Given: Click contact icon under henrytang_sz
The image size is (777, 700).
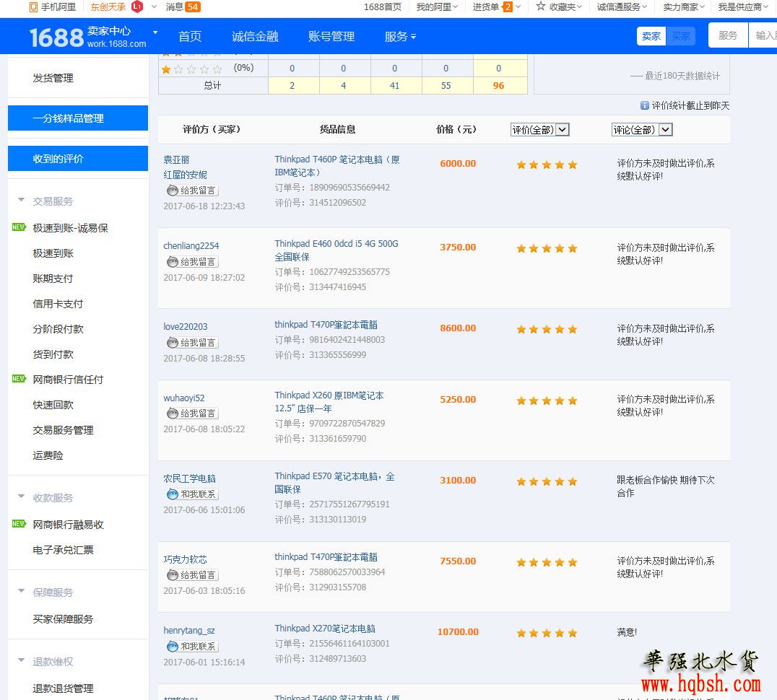Looking at the screenshot, I should pos(173,646).
